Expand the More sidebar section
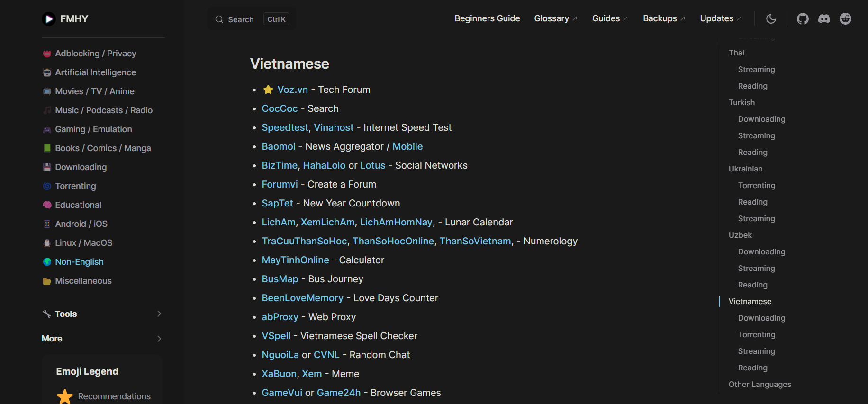 tap(159, 339)
